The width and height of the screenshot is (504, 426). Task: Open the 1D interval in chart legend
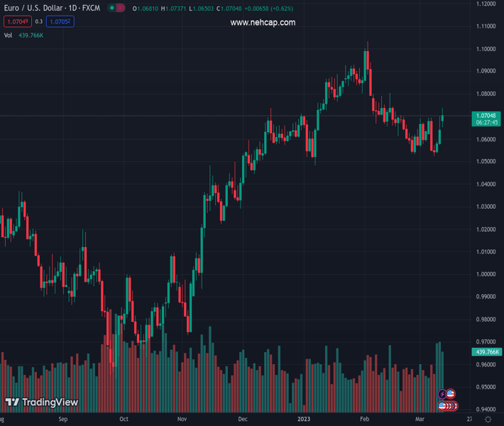(x=72, y=9)
